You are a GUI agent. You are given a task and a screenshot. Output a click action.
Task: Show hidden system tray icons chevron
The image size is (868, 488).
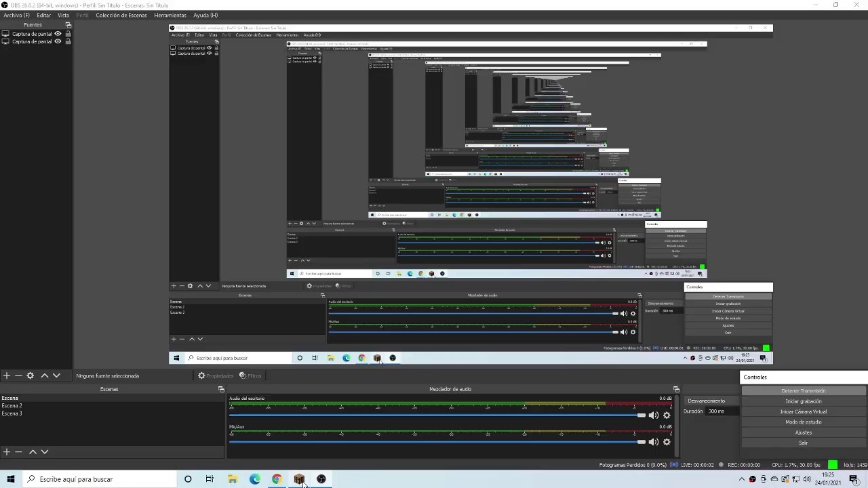[741, 479]
